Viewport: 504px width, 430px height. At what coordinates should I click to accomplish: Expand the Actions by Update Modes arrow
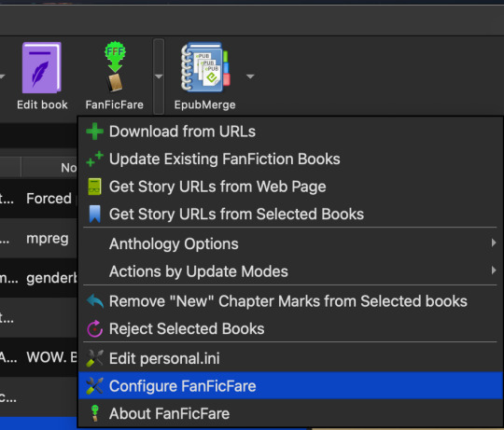coord(494,270)
